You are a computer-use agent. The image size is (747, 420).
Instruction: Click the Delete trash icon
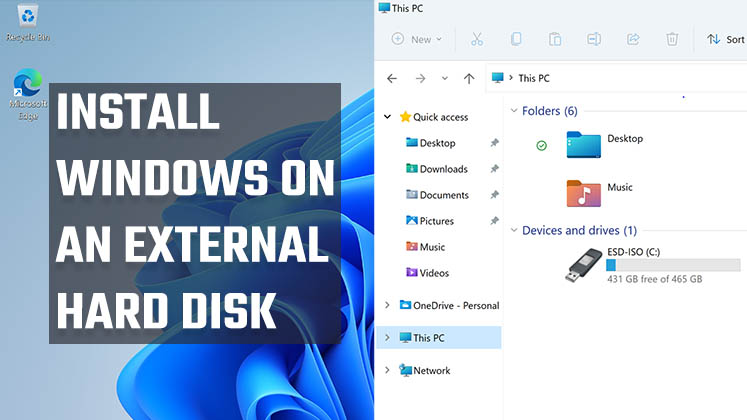coord(672,39)
